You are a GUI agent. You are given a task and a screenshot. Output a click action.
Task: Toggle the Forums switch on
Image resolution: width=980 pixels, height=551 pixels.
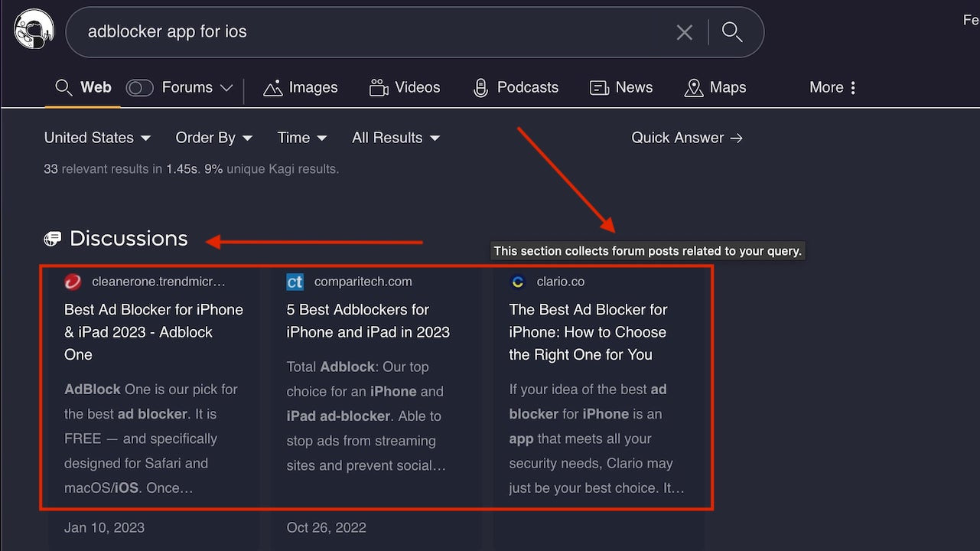pyautogui.click(x=140, y=88)
